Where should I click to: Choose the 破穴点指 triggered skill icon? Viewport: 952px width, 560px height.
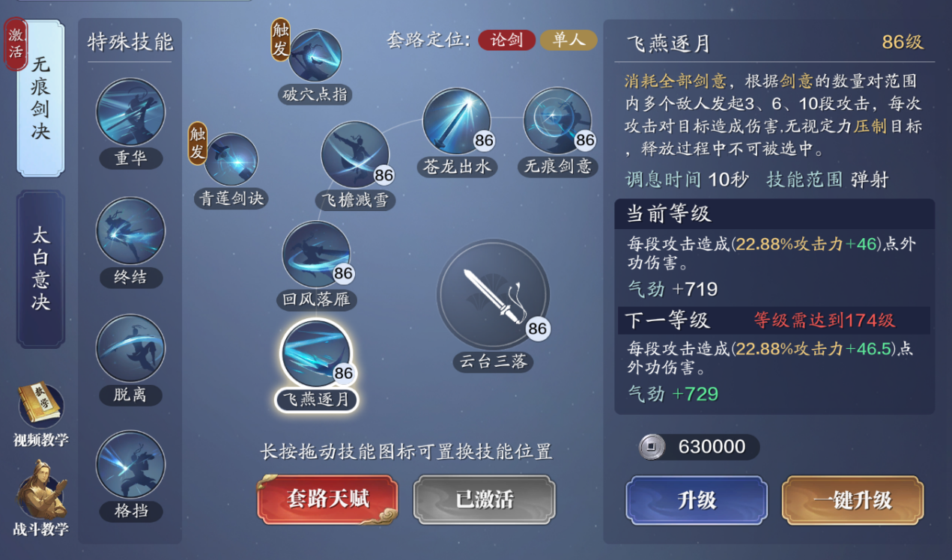click(x=315, y=56)
